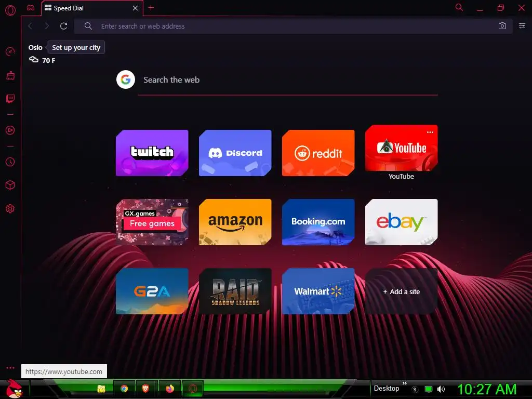Search open tabs with magnifier icon
This screenshot has height=399, width=532.
[459, 7]
